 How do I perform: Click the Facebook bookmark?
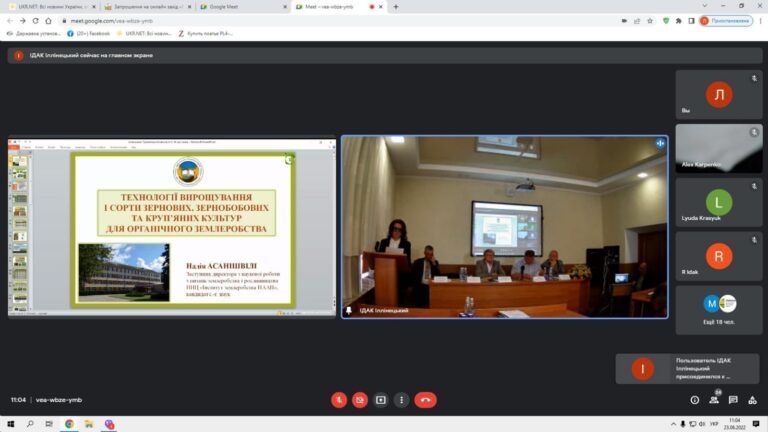[x=92, y=33]
